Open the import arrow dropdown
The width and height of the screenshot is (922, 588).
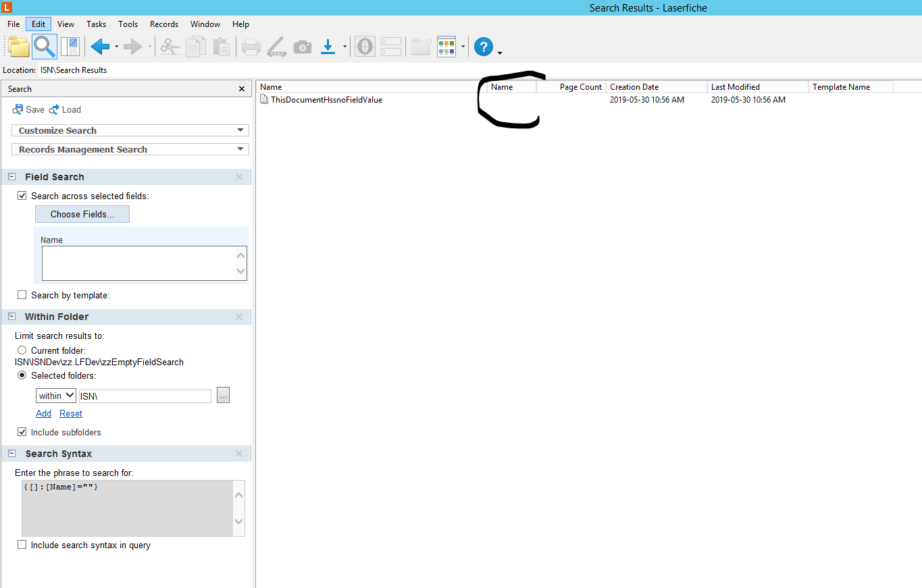point(345,47)
